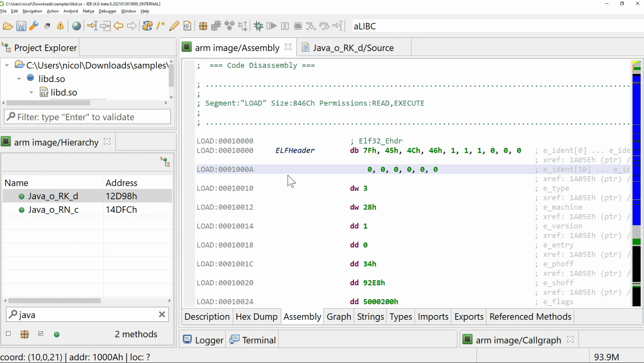The image size is (644, 363).
Task: Clear the java filter with the X button
Action: pyautogui.click(x=162, y=315)
